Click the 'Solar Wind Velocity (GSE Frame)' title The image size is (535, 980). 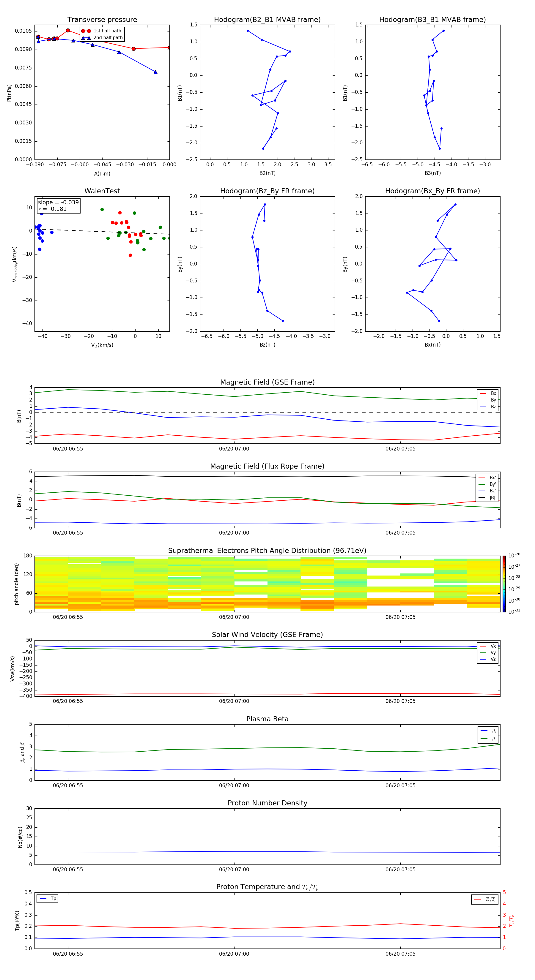tap(267, 635)
